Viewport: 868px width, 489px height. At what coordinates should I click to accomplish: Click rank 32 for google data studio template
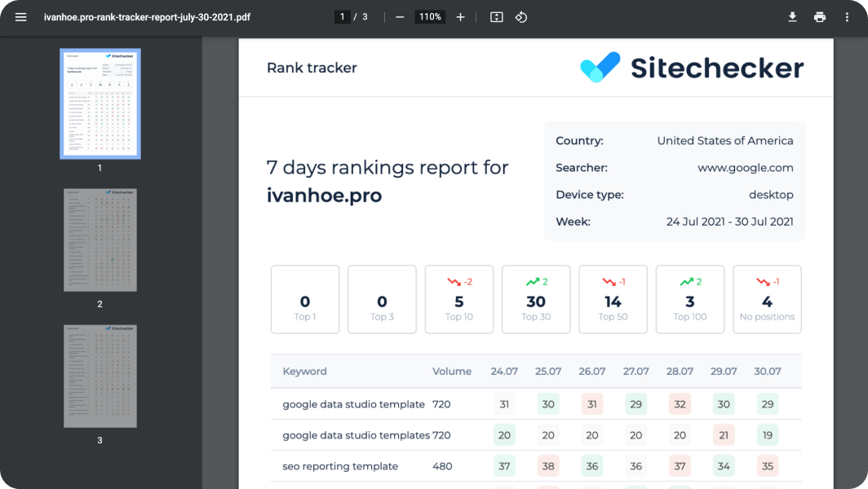[x=680, y=404]
